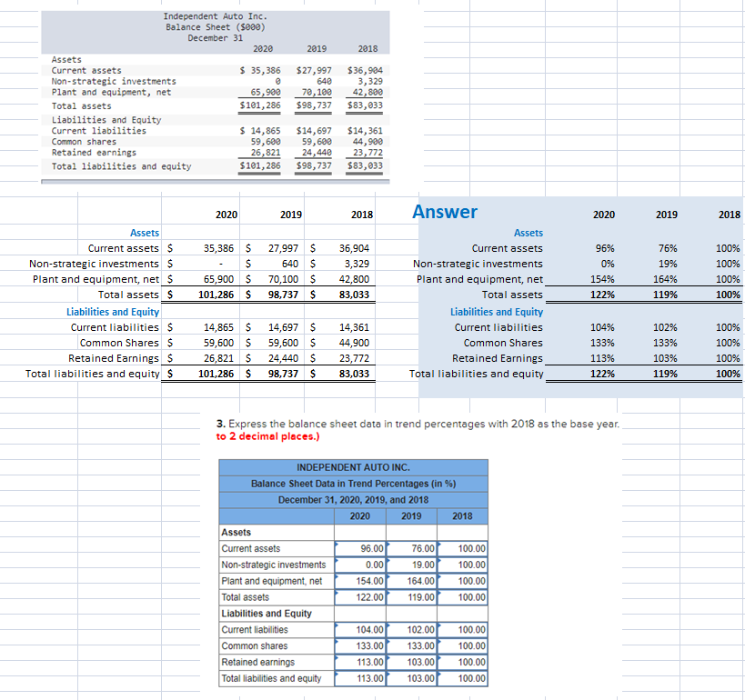Image resolution: width=745 pixels, height=700 pixels.
Task: Click the Trend Percentages subtitle row
Action: (x=353, y=483)
